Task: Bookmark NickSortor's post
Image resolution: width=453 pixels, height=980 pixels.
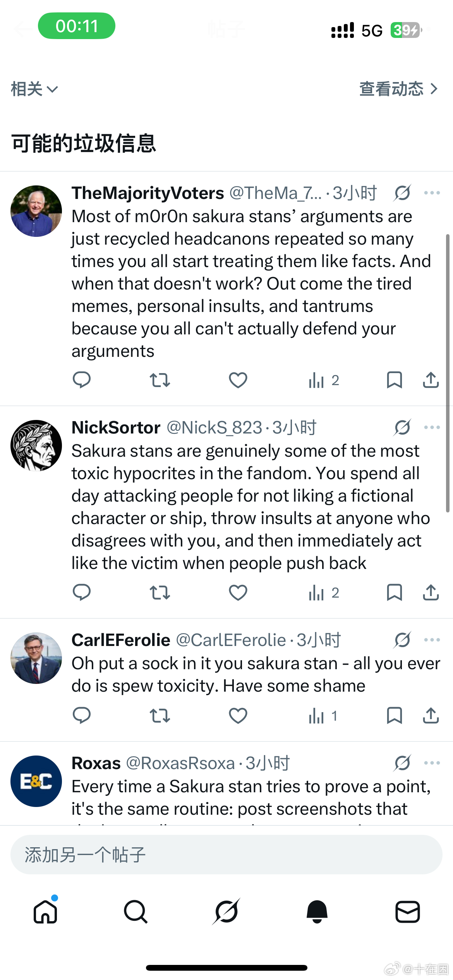Action: pyautogui.click(x=394, y=592)
